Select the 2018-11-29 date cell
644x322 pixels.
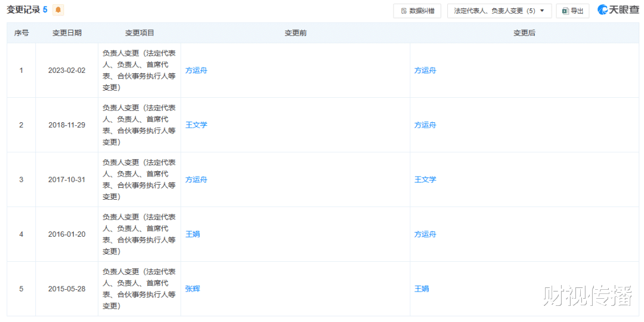67,125
